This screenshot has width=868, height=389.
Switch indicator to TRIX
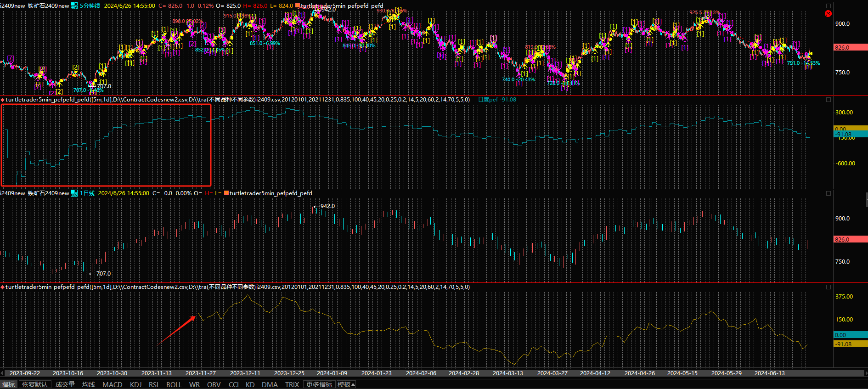292,384
